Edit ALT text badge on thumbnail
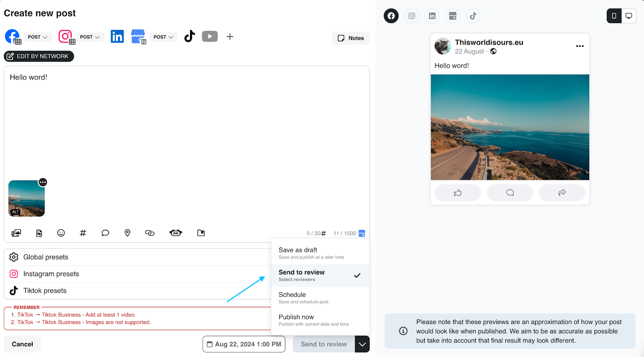This screenshot has width=644, height=357. pyautogui.click(x=15, y=212)
